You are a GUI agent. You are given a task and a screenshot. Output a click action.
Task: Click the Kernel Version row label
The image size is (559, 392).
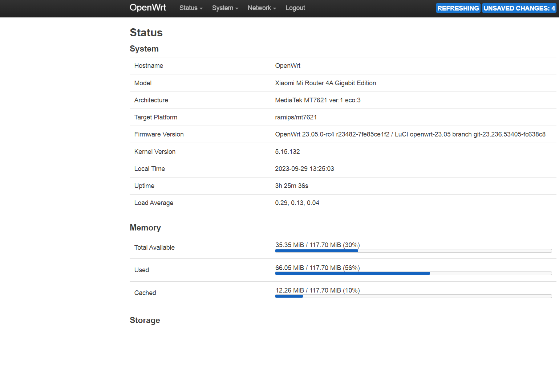pyautogui.click(x=155, y=152)
